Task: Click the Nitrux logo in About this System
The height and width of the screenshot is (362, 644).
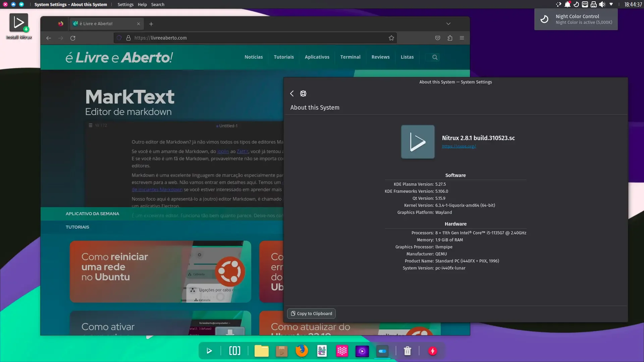Action: coord(418,142)
